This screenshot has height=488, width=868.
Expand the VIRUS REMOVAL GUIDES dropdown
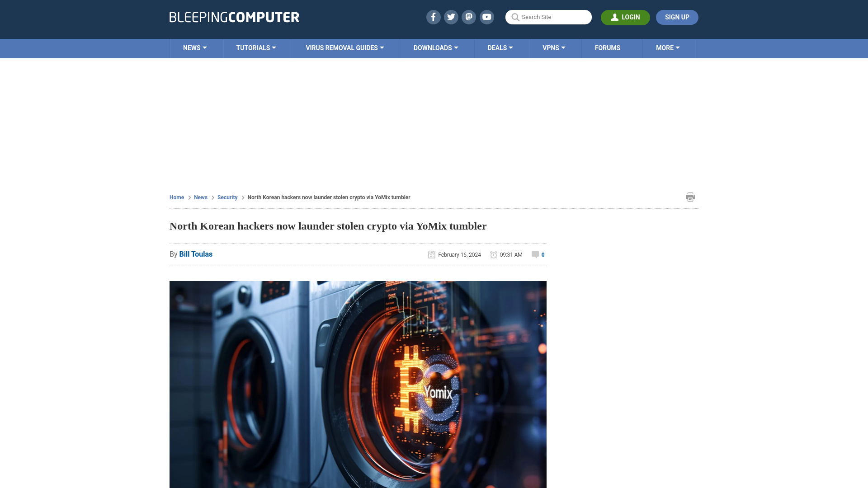point(344,47)
